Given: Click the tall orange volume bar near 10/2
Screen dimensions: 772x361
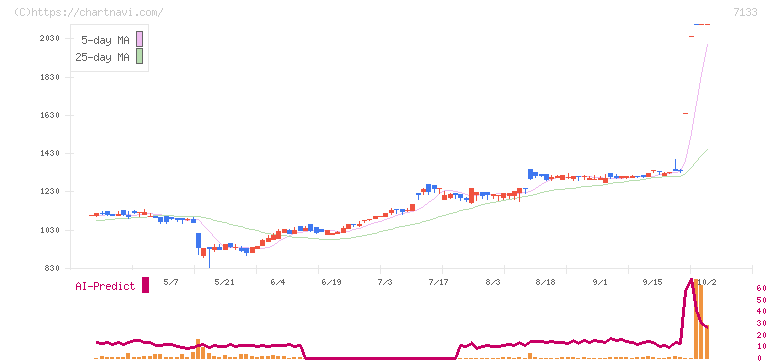Looking at the screenshot, I should tap(696, 319).
